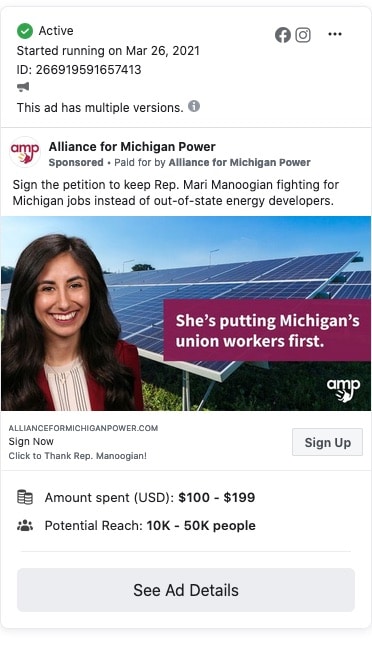Click the multiple versions info icon
The height and width of the screenshot is (662, 372).
(x=194, y=106)
